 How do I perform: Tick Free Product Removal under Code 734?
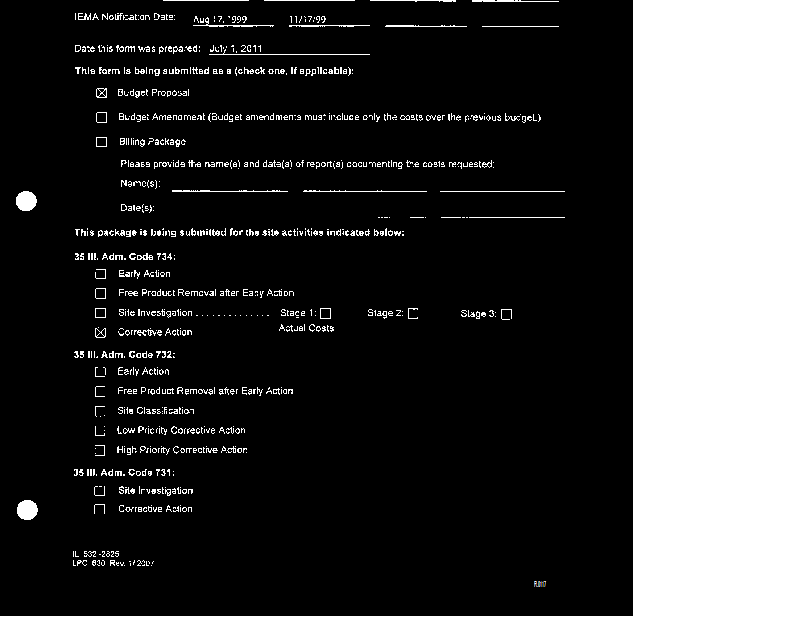tap(100, 294)
